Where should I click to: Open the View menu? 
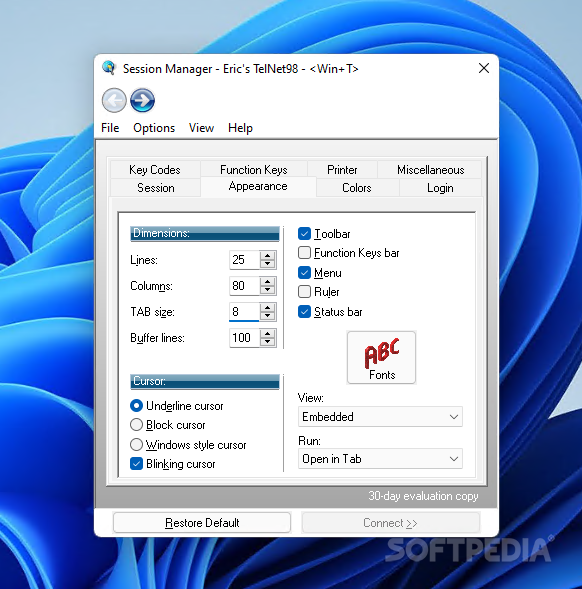[201, 128]
